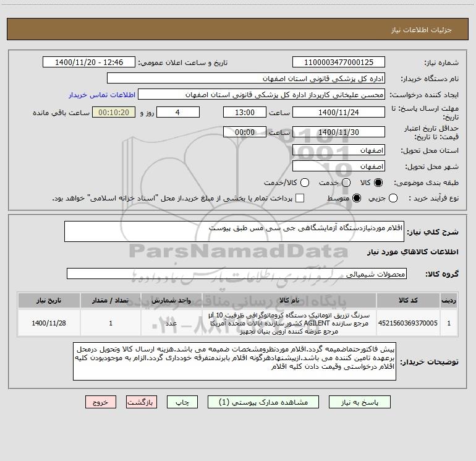The width and height of the screenshot is (476, 461).
Task: Click the خروج exit button
Action: click(x=101, y=402)
